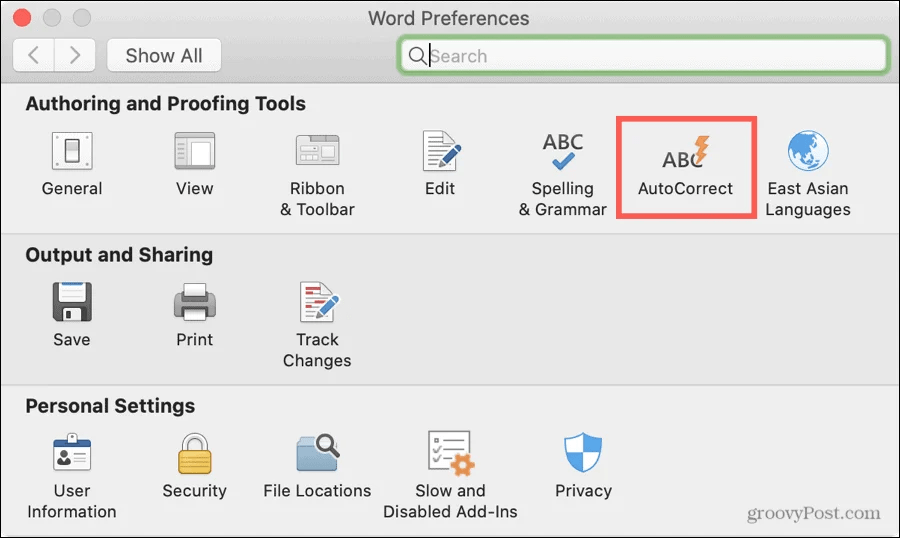The image size is (900, 538).
Task: Open File Locations preferences
Action: pyautogui.click(x=317, y=466)
